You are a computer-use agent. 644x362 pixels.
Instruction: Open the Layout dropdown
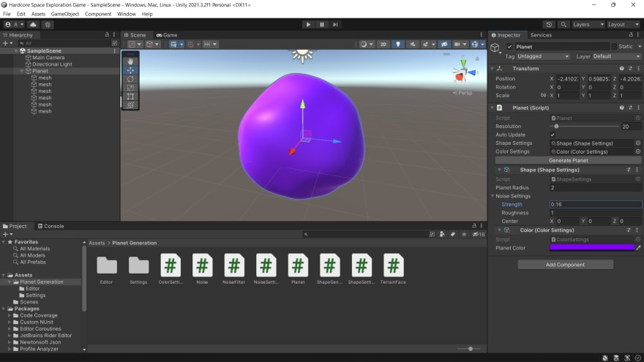pyautogui.click(x=624, y=25)
